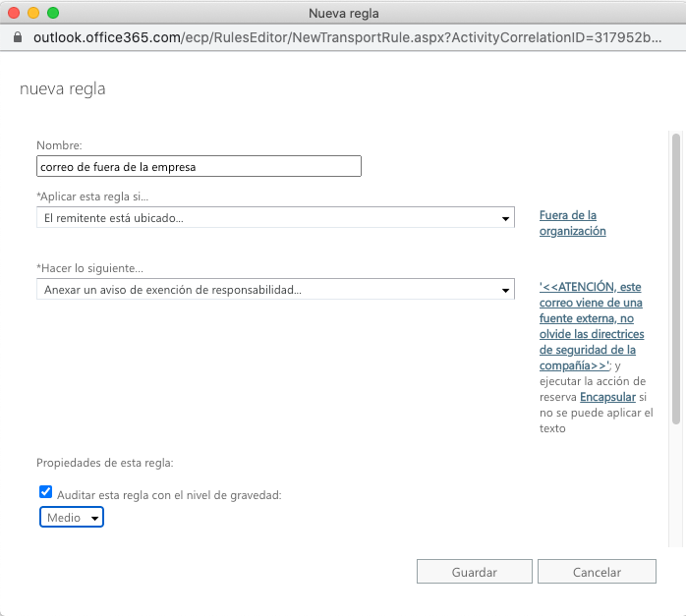Viewport: 686px width, 616px height.
Task: Open the 'Aplicar esta regla si' dropdown
Action: point(275,217)
